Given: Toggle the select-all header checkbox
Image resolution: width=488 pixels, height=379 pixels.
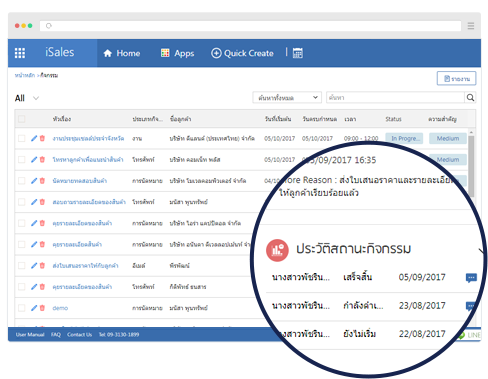Looking at the screenshot, I should [22, 119].
